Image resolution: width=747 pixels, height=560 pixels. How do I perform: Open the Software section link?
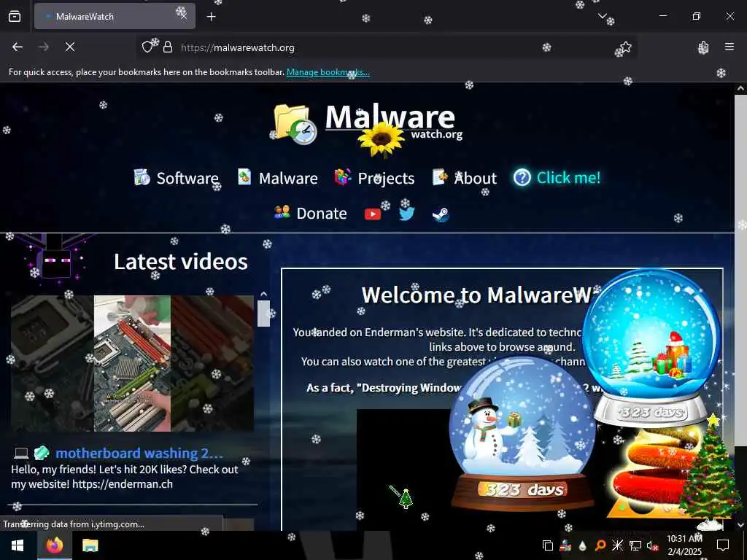click(x=187, y=178)
